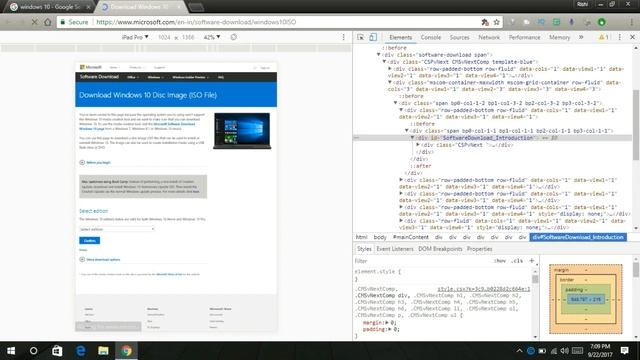Image resolution: width=640 pixels, height=360 pixels.
Task: Open the Event Listeners pane tab
Action: [395, 249]
